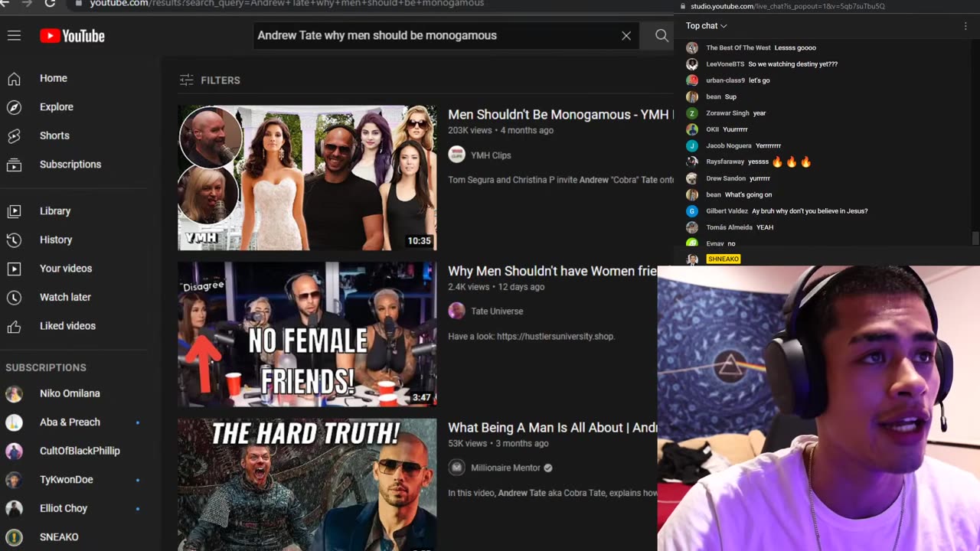980x551 pixels.
Task: Open CultOfBlackPhillip channel avatar
Action: pyautogui.click(x=14, y=451)
